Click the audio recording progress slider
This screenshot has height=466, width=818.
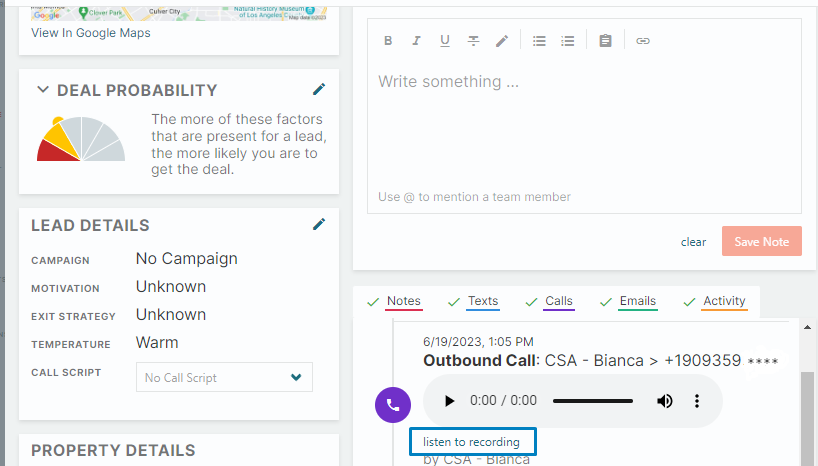(592, 401)
